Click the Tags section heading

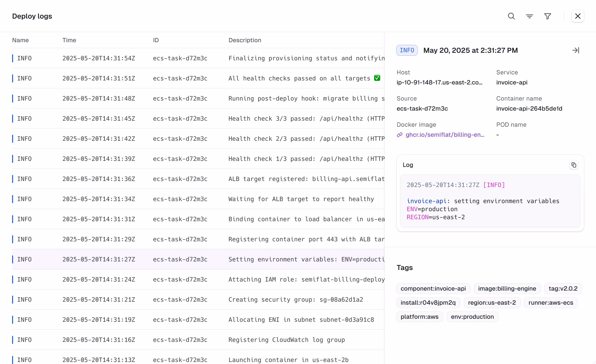[x=404, y=267]
